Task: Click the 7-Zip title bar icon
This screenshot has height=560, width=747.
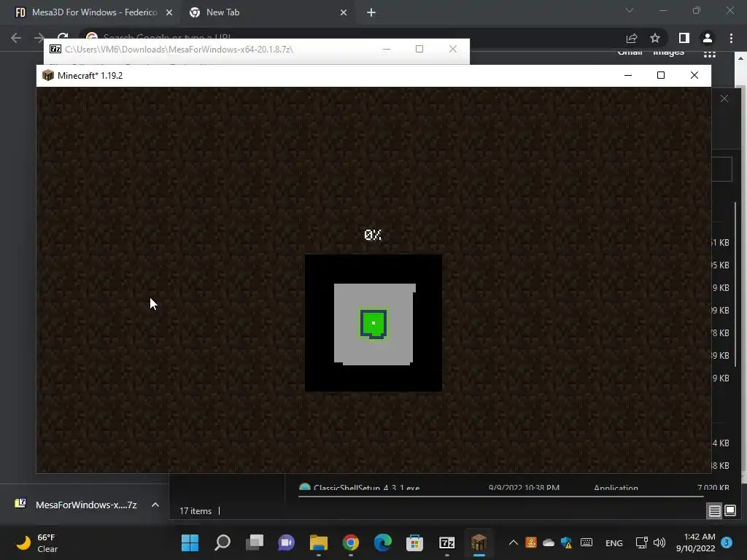Action: 55,49
